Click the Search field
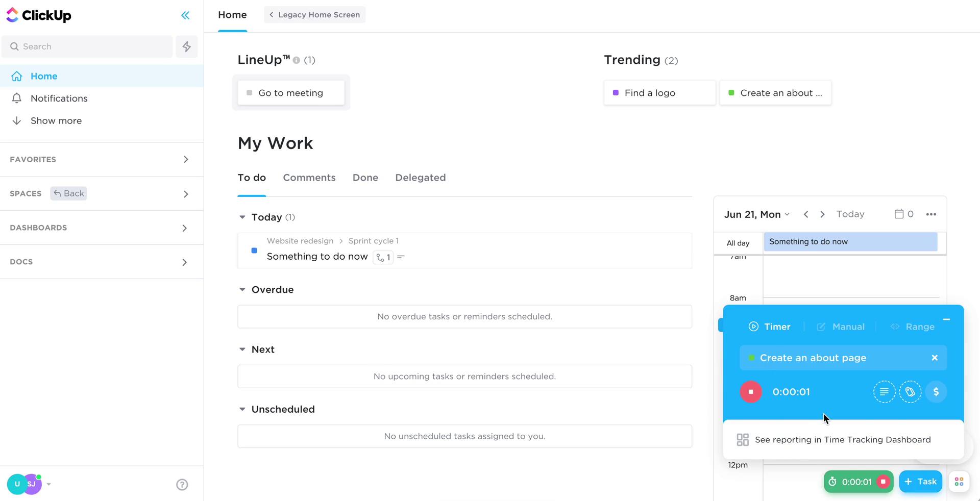The width and height of the screenshot is (980, 501). (87, 46)
